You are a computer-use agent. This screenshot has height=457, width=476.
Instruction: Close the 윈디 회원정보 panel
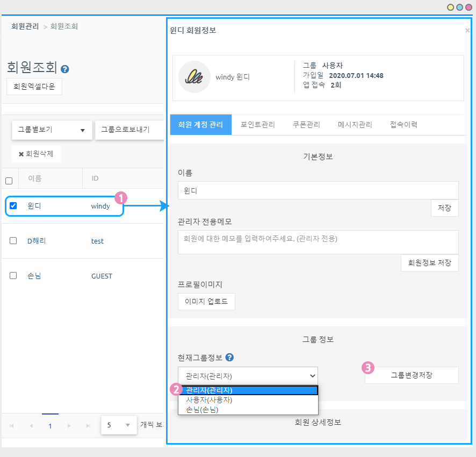coord(467,31)
